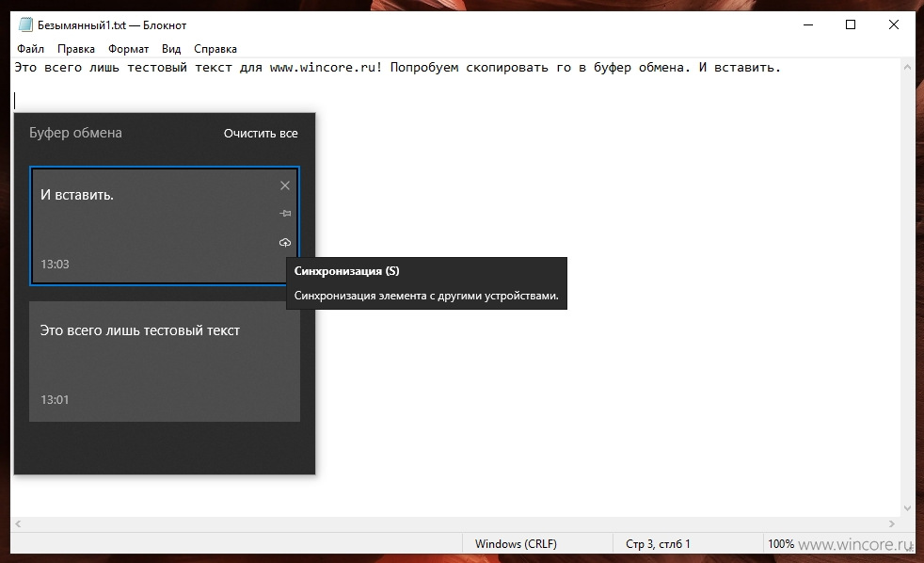Maximize the Notepad window
The image size is (924, 563).
tap(851, 24)
